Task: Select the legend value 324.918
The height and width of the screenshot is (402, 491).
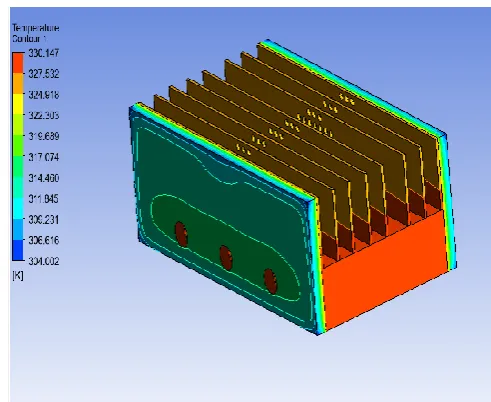Action: coord(44,95)
